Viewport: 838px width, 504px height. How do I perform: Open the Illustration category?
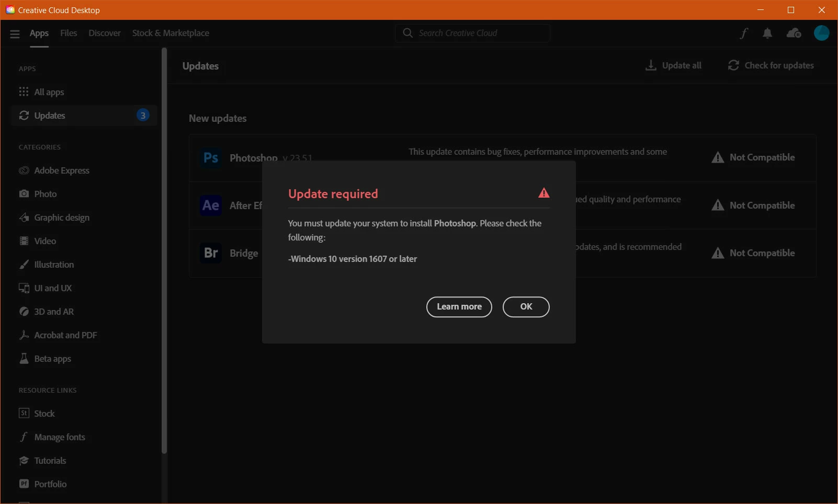(x=84, y=265)
